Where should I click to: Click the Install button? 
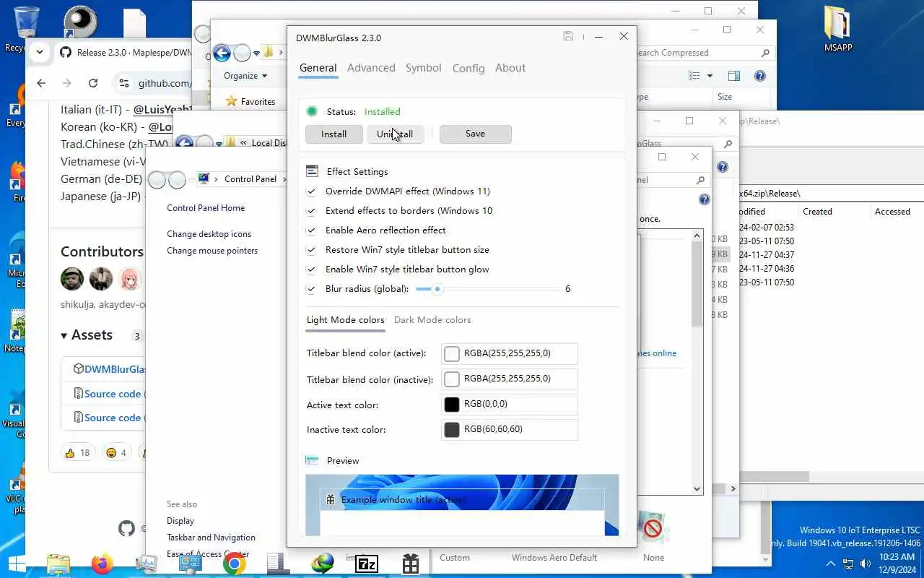click(334, 134)
